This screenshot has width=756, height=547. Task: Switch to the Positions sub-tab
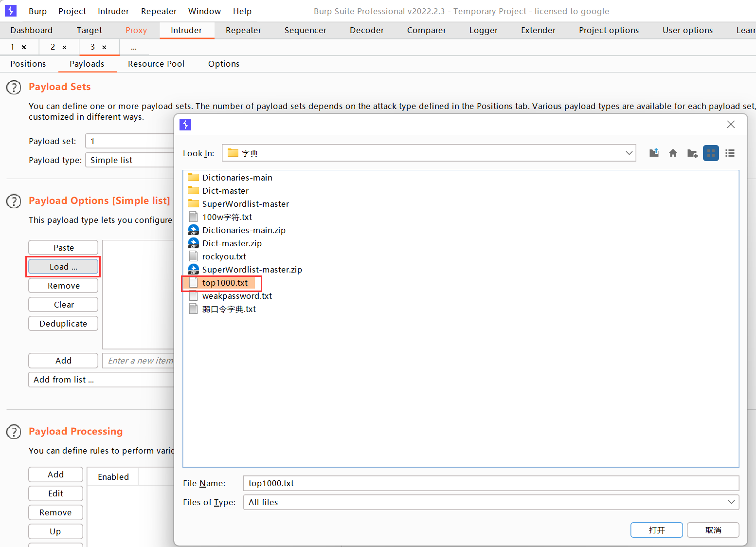pyautogui.click(x=28, y=64)
